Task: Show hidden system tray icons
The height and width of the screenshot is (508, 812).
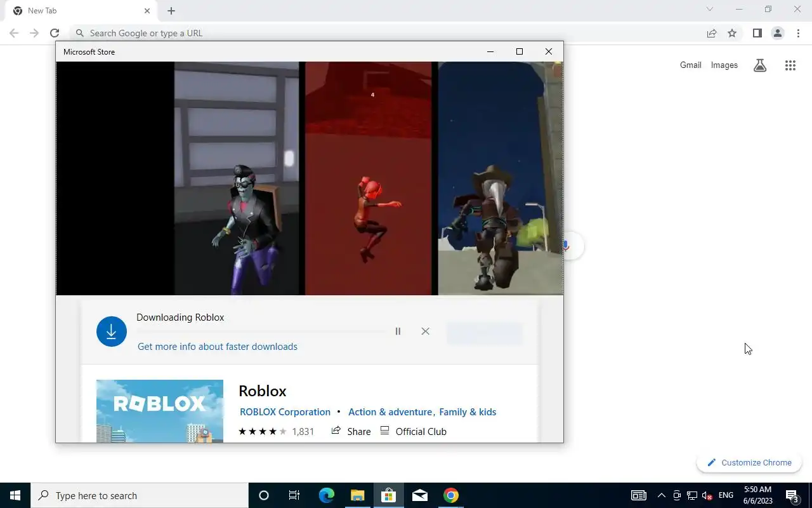Action: click(x=661, y=495)
